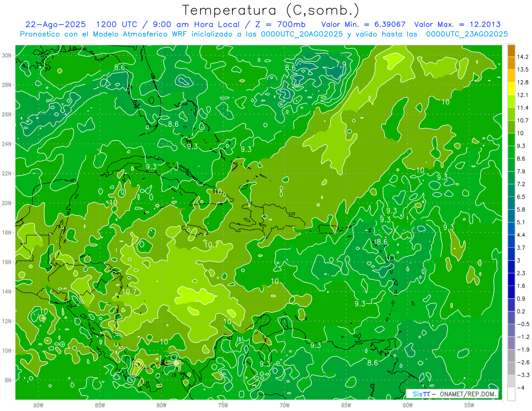Click the "11.4" color scale value

pos(523,108)
